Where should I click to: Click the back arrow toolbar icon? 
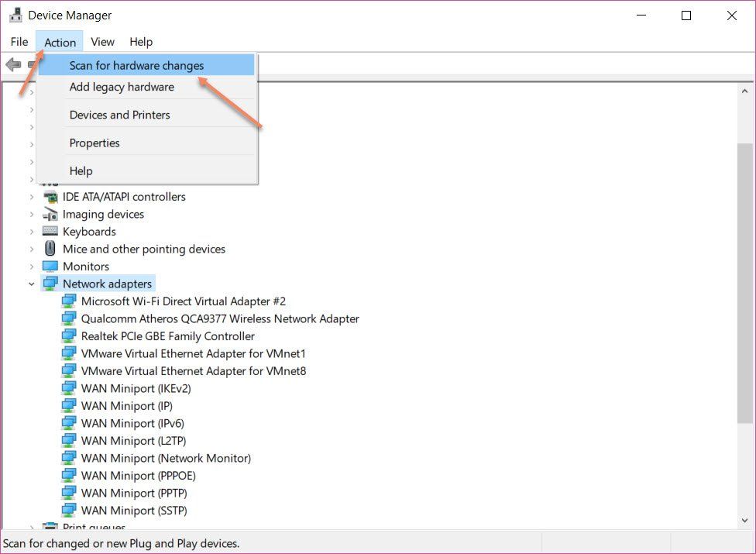click(x=13, y=64)
